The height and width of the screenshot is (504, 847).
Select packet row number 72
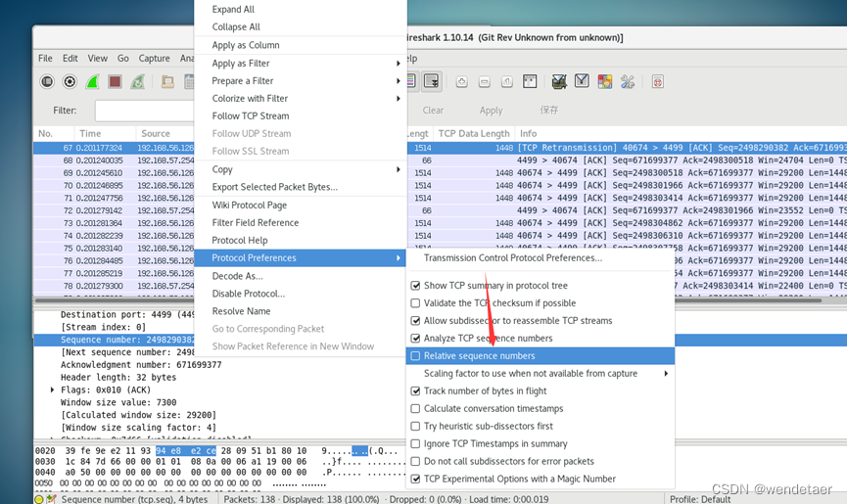[x=440, y=210]
